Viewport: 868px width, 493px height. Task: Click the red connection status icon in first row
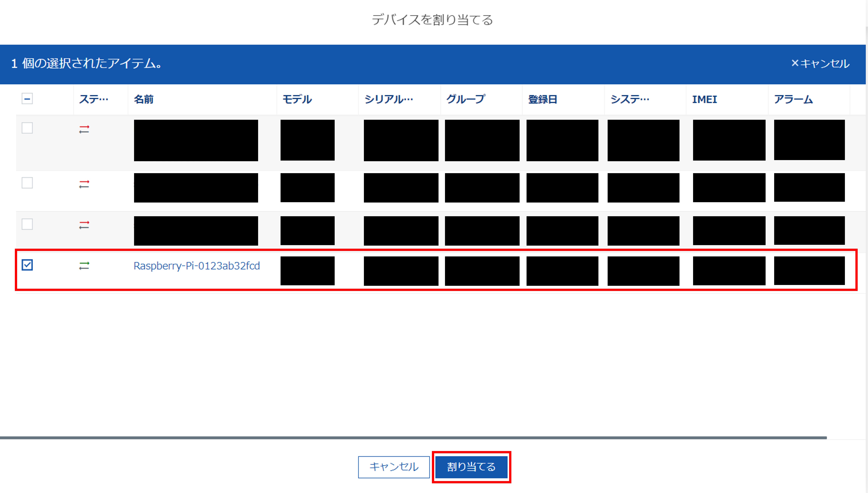84,129
